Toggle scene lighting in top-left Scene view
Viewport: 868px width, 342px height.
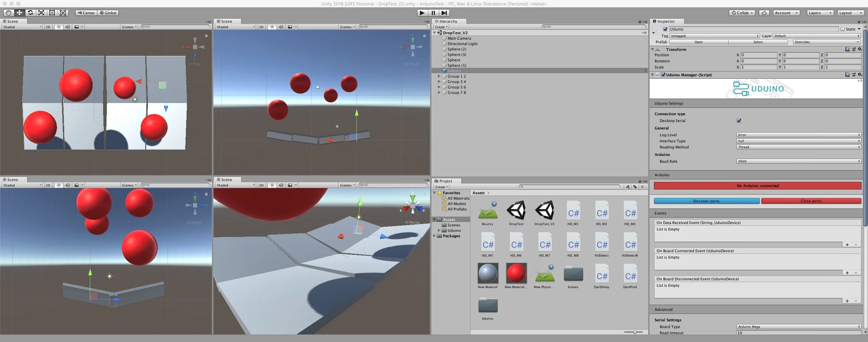tap(59, 27)
